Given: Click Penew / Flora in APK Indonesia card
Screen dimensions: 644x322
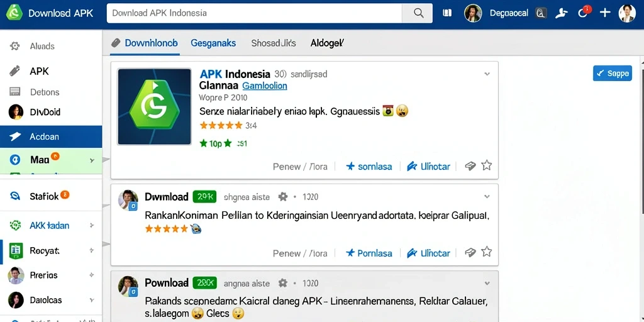Looking at the screenshot, I should tap(300, 167).
